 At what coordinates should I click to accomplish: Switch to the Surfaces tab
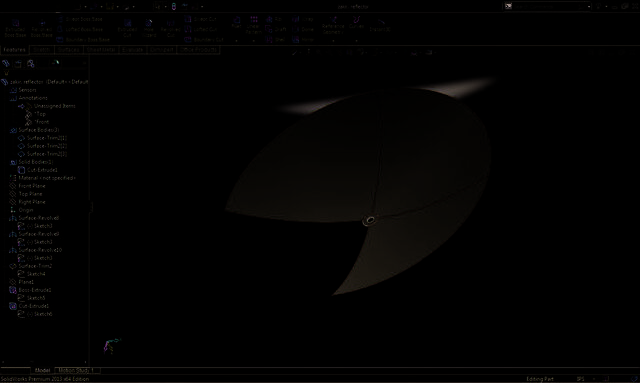click(68, 50)
